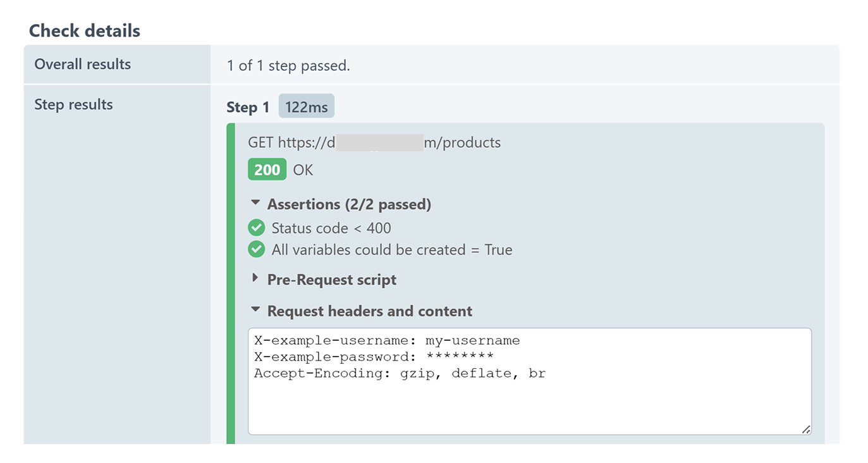Click the Request headers and content heading
The height and width of the screenshot is (463, 868).
tap(370, 311)
